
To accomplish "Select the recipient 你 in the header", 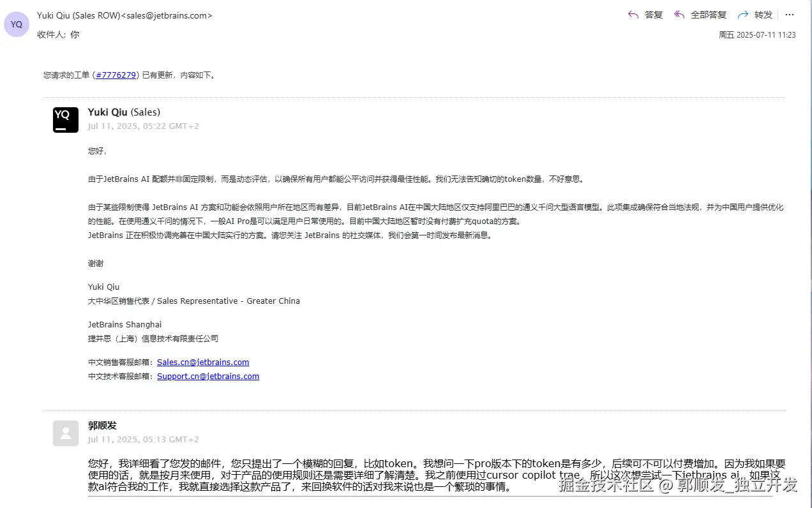I will click(x=73, y=34).
